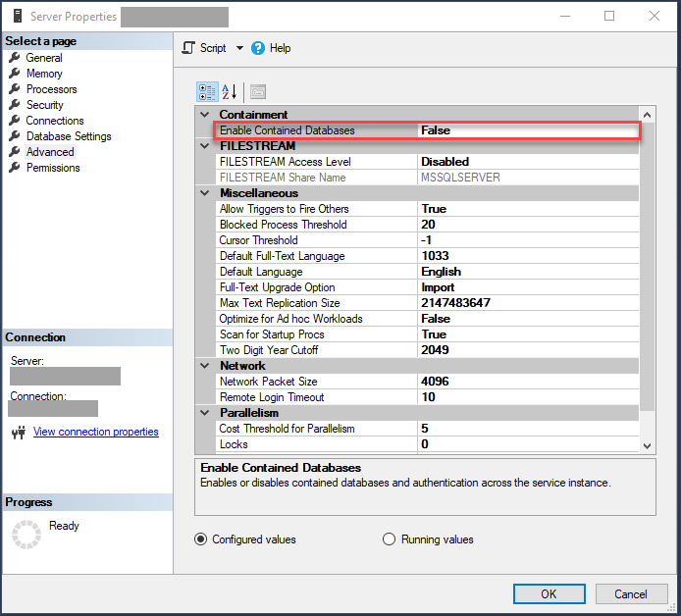Open the Advanced page

coord(50,152)
